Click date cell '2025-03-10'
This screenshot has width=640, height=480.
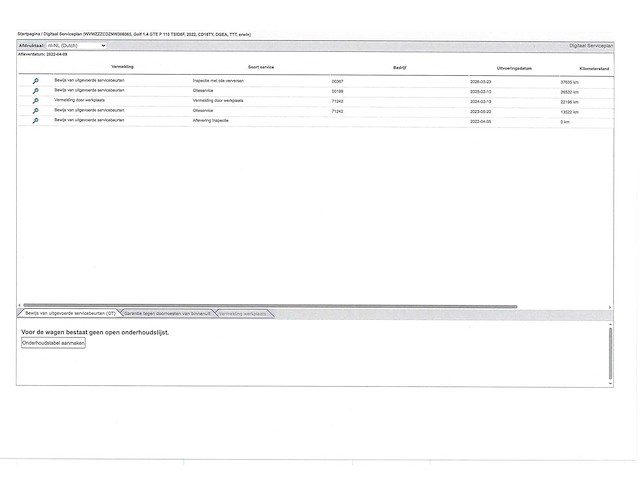[x=480, y=91]
